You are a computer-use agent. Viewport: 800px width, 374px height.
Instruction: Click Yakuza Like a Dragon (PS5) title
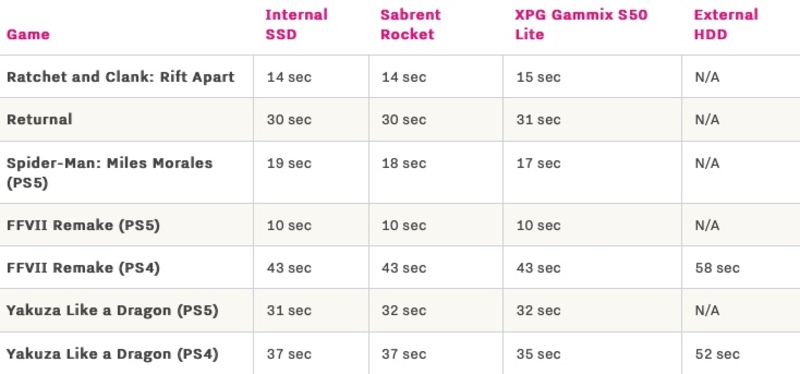(112, 310)
